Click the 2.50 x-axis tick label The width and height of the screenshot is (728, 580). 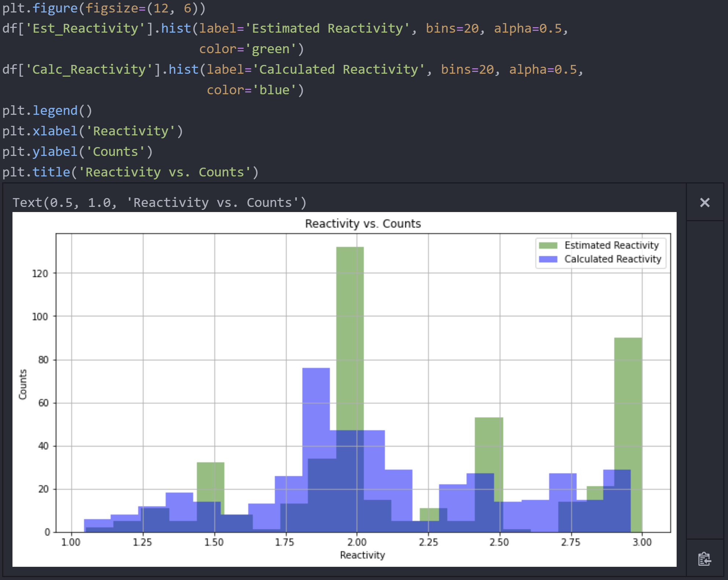pos(499,542)
